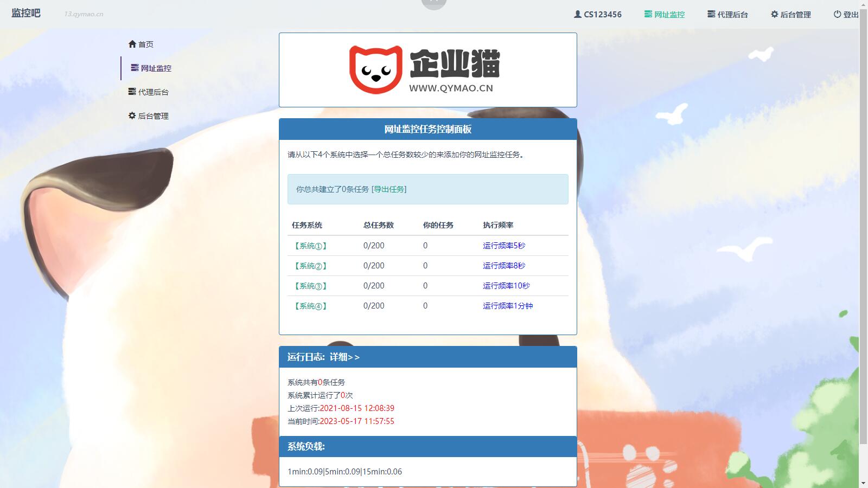868x488 pixels.
Task: Click the 0/200 total in the 系统④ row
Action: [374, 306]
